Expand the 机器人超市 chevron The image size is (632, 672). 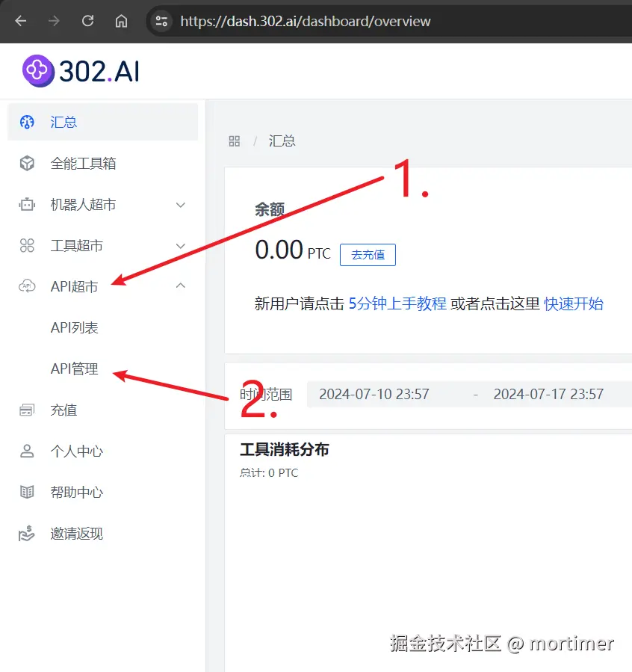181,205
